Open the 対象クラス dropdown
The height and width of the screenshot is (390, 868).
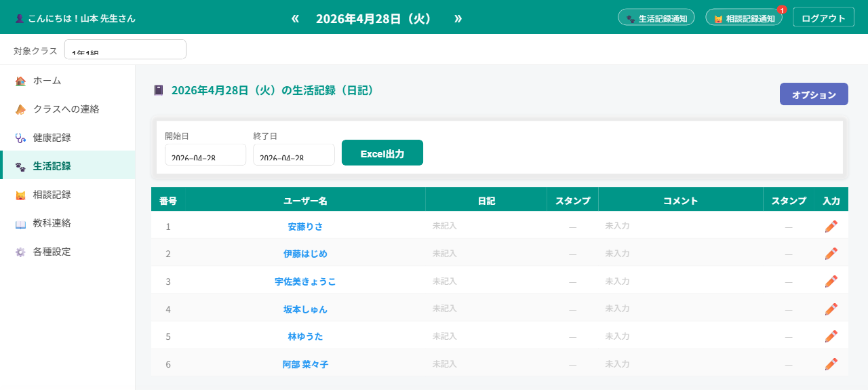point(125,50)
